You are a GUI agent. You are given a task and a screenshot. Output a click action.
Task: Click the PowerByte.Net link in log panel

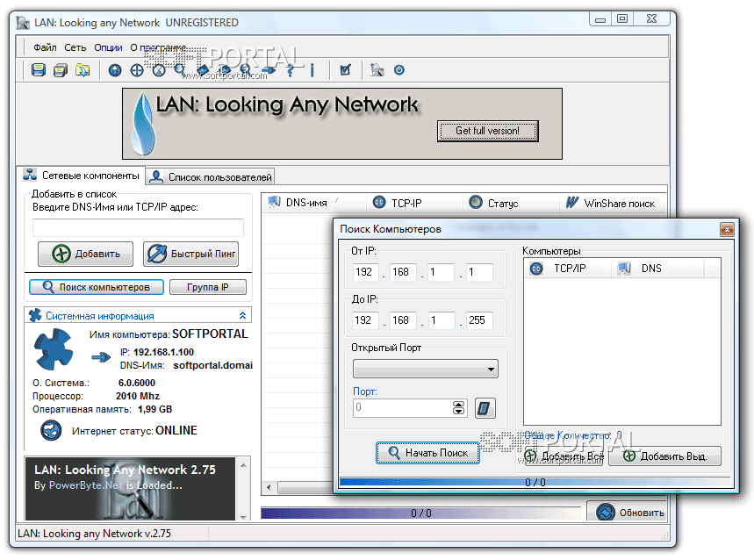click(x=86, y=485)
